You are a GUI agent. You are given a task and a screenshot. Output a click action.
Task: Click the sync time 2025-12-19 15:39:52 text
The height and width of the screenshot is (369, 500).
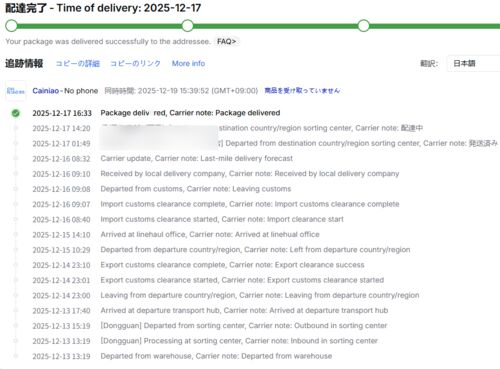tap(181, 91)
